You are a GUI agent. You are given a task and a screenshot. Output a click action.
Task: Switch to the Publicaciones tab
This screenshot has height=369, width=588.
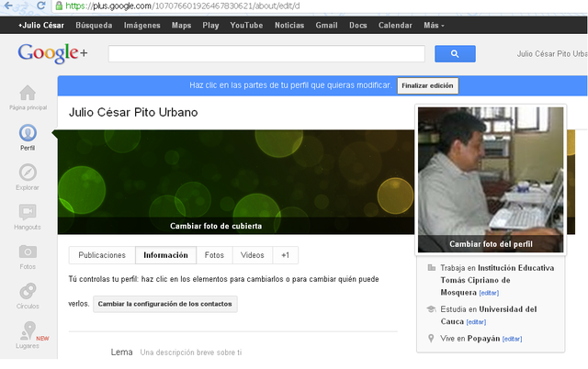point(102,255)
